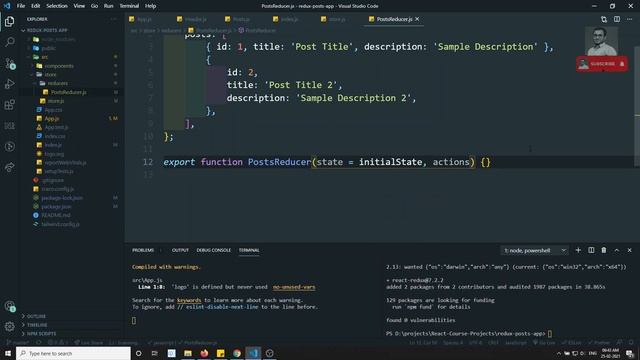Open File Explorer from taskbar
The image size is (640, 360).
pyautogui.click(x=188, y=353)
